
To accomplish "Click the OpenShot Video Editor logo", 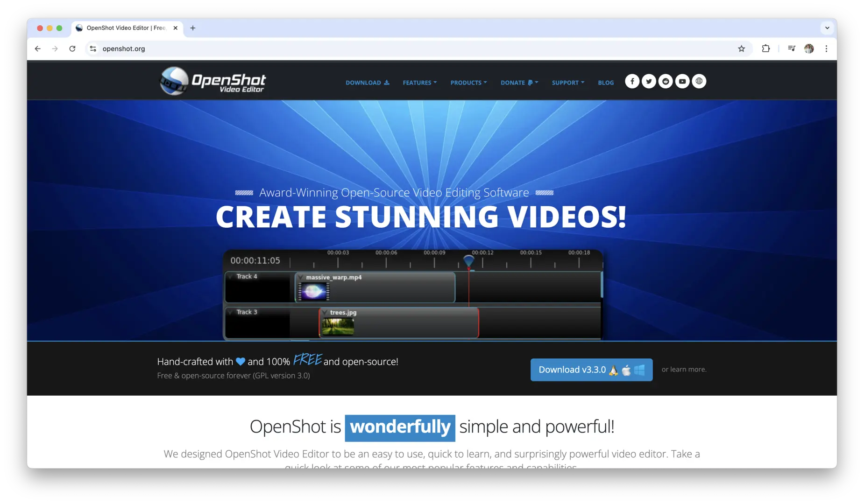I will [213, 81].
